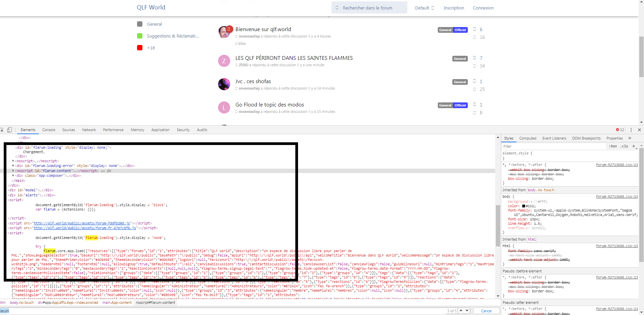Show more Styles pane tabs chevron
Screen dimensions: 644x315
click(x=629, y=138)
